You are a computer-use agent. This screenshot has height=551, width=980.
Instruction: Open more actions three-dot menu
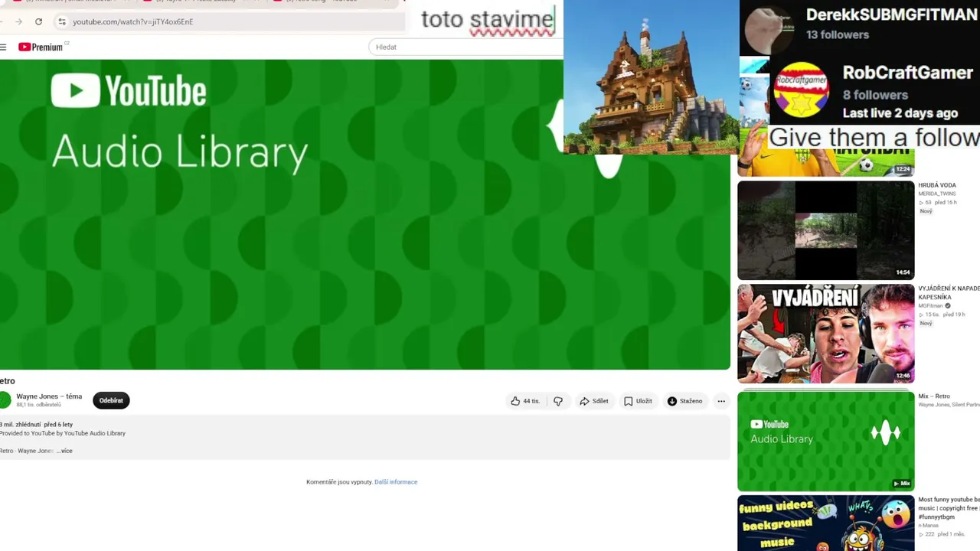721,401
